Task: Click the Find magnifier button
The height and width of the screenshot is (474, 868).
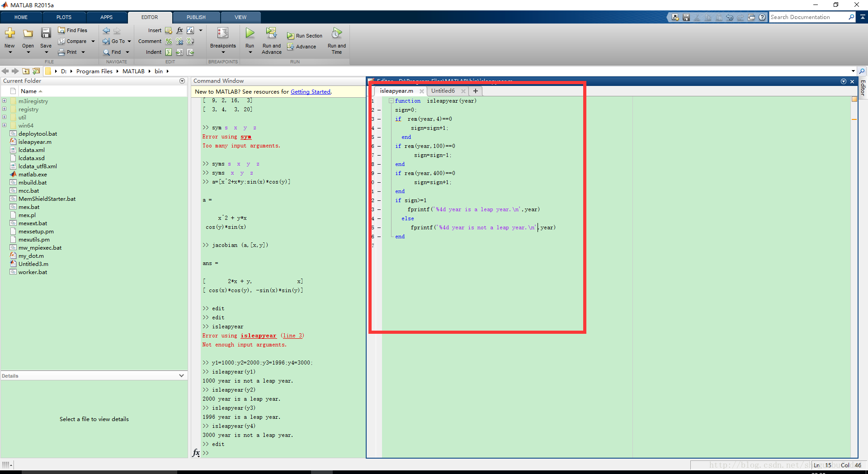Action: coord(112,52)
